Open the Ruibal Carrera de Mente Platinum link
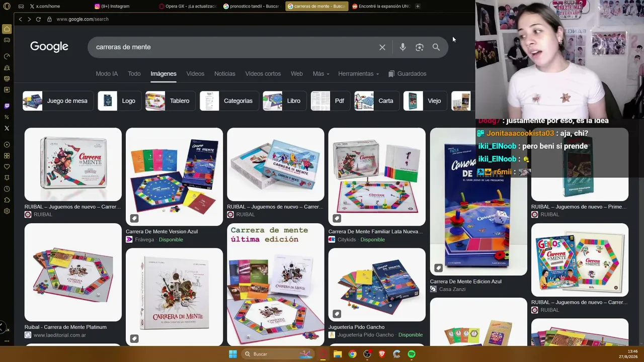Viewport: 644px width, 362px height. pyautogui.click(x=65, y=327)
